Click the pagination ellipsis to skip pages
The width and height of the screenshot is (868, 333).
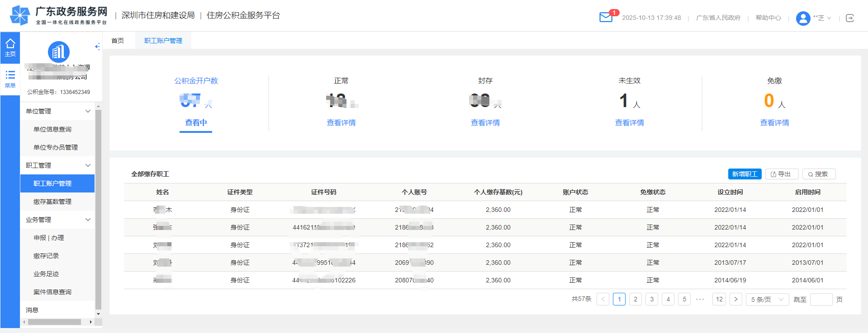[700, 299]
